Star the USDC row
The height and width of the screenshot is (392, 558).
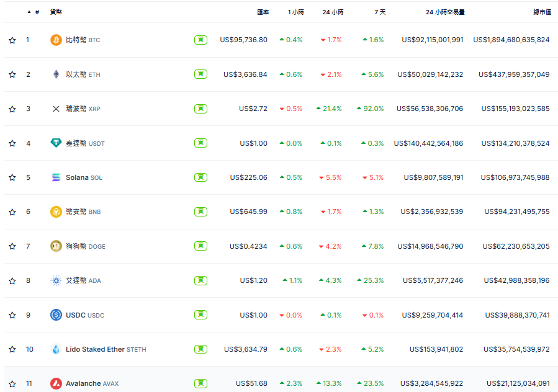pyautogui.click(x=12, y=315)
